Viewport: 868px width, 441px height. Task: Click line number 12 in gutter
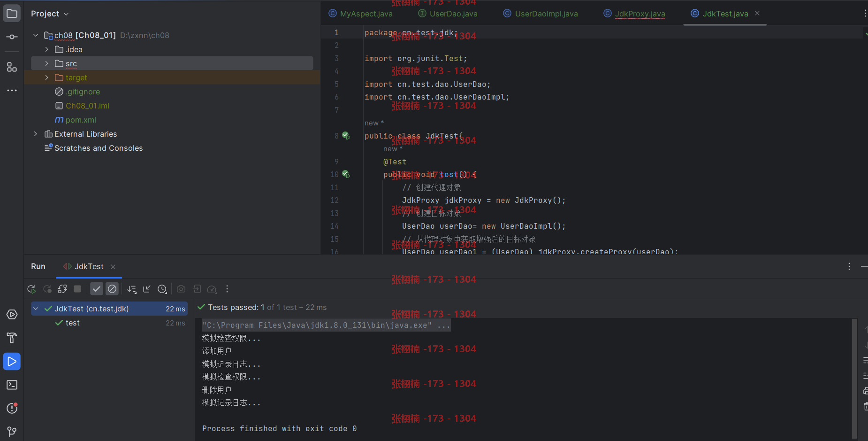tap(334, 200)
